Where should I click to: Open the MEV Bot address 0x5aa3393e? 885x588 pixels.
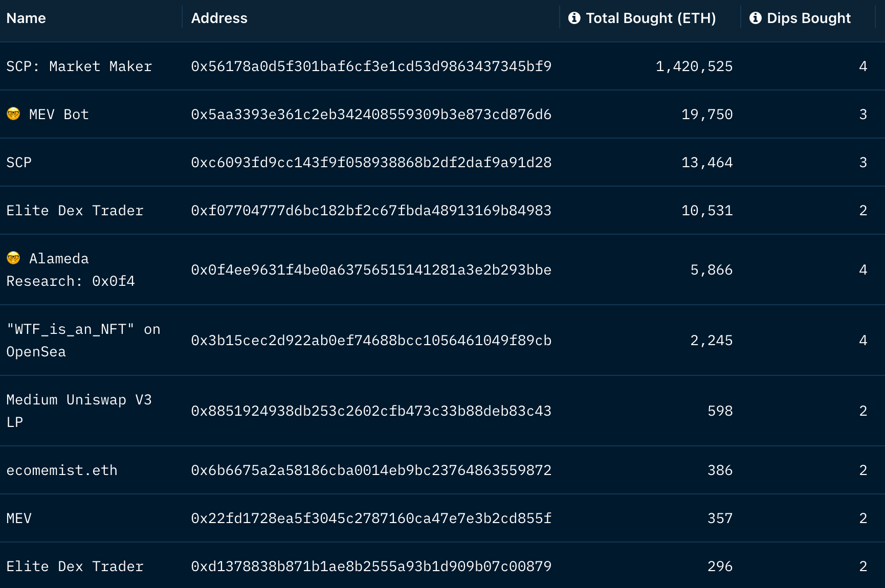[371, 115]
